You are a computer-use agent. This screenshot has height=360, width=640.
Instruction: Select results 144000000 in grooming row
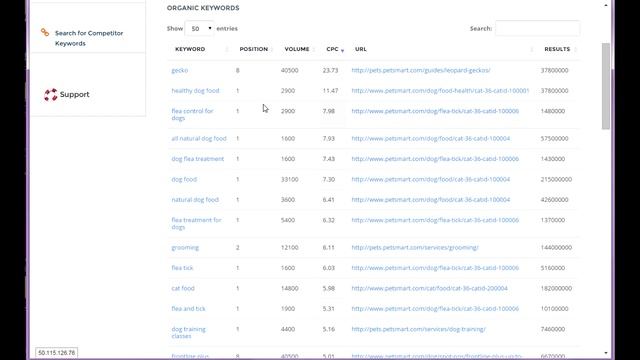click(x=556, y=247)
